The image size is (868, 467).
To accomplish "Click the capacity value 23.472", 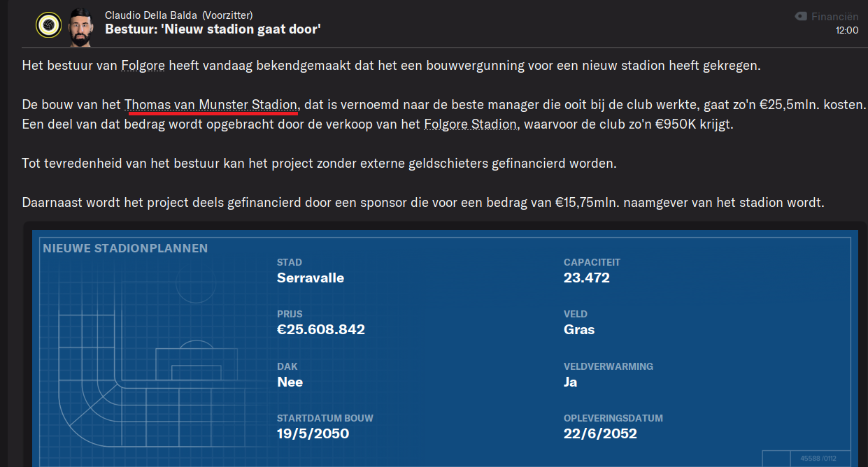I will pyautogui.click(x=587, y=278).
